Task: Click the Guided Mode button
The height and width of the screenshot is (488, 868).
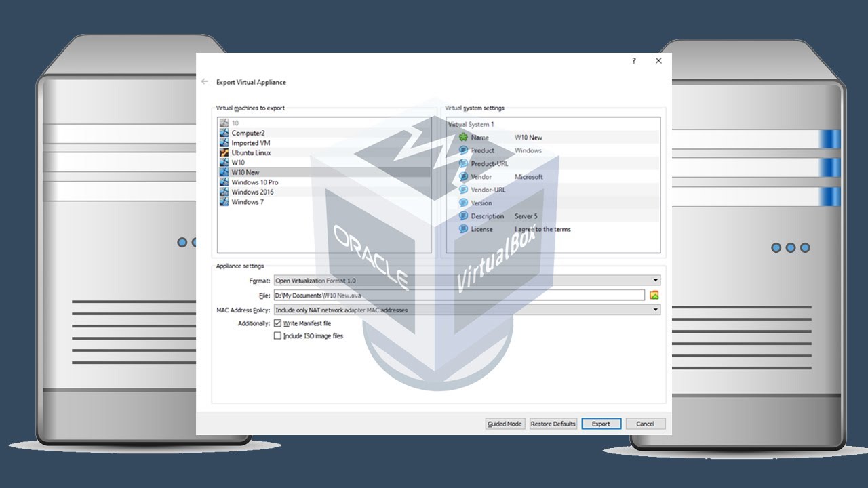Action: pyautogui.click(x=505, y=424)
